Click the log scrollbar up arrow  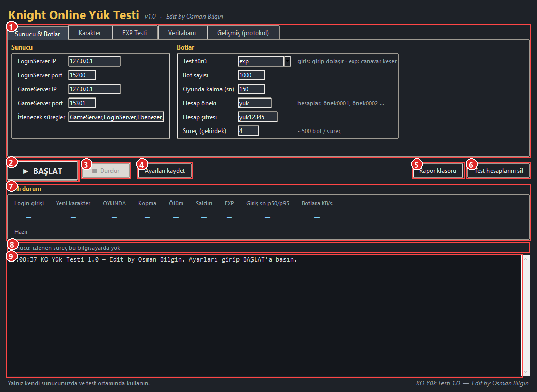pos(526,259)
